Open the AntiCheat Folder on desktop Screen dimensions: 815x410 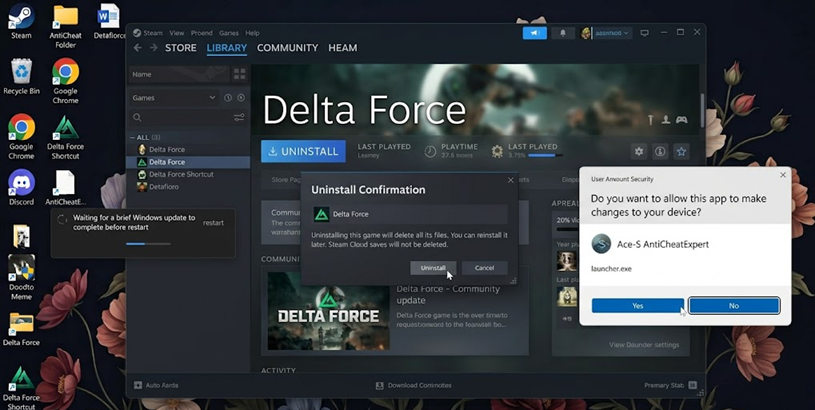click(65, 26)
